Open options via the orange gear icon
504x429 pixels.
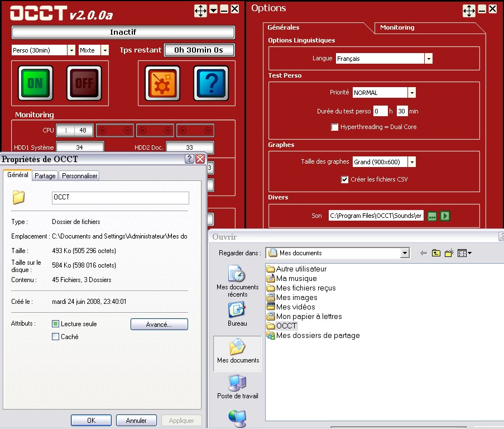click(x=162, y=83)
